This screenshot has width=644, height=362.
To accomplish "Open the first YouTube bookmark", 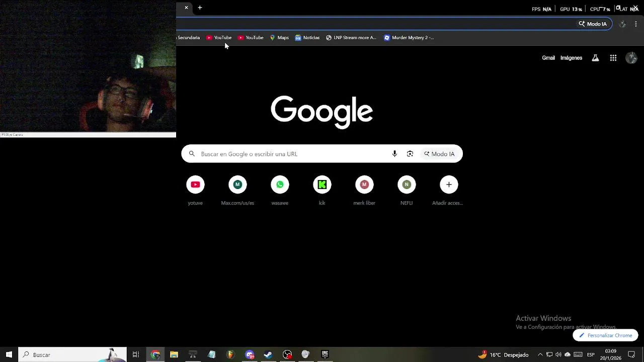I will pos(219,38).
